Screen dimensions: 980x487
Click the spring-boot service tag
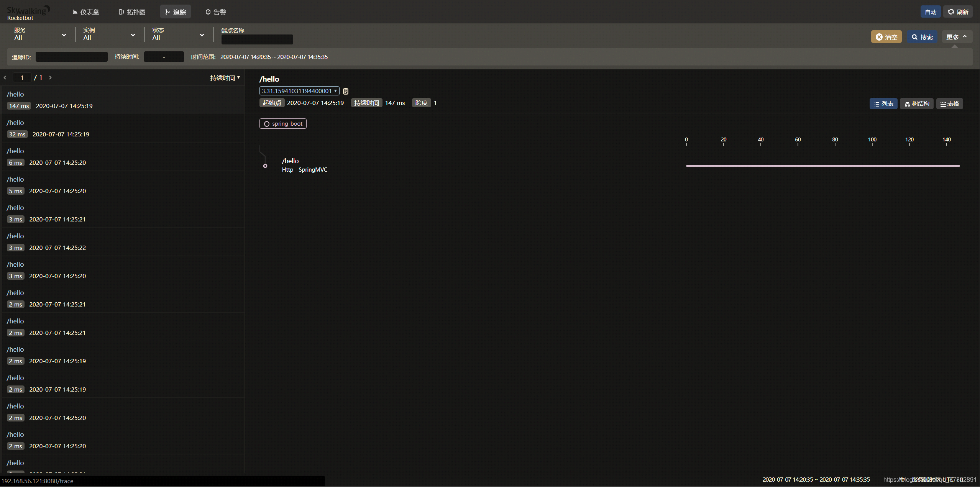point(283,124)
